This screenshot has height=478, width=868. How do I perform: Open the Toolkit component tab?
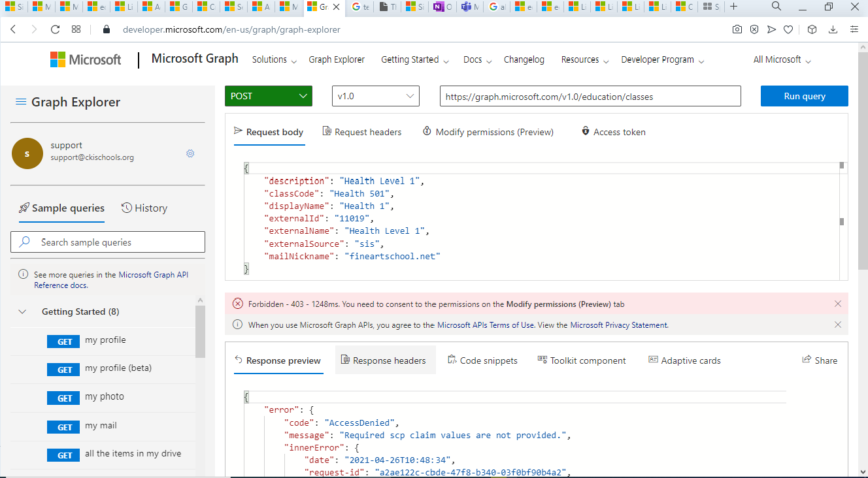click(582, 360)
